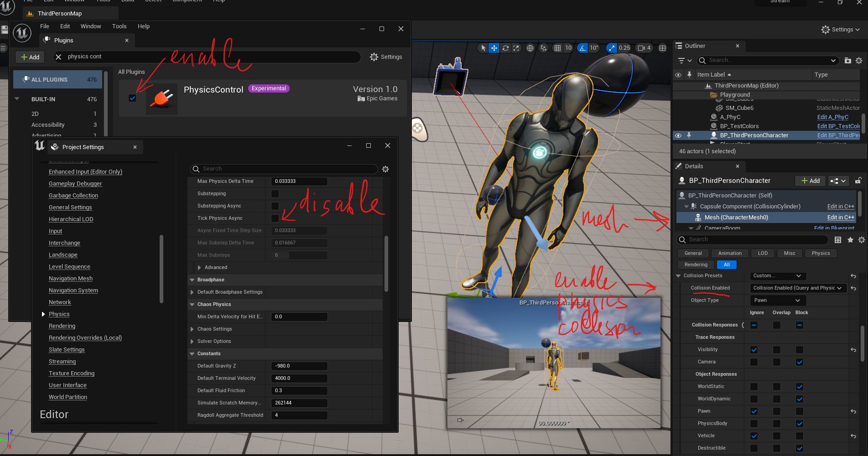Open Project Settings search options gear icon
The width and height of the screenshot is (868, 456).
[x=385, y=169]
